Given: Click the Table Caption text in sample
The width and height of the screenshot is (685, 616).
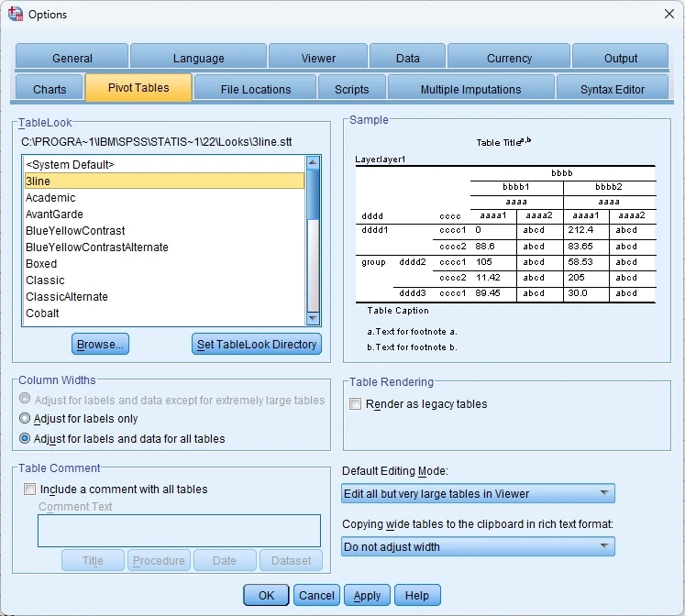Looking at the screenshot, I should (398, 311).
